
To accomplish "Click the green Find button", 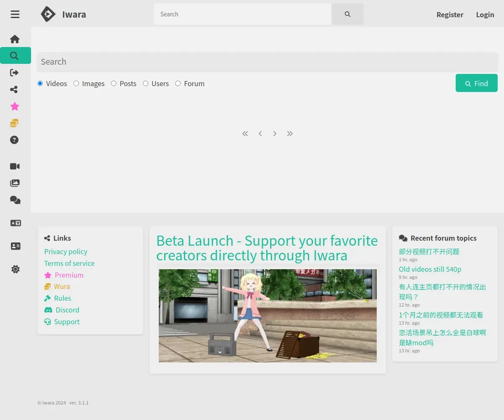I will click(x=477, y=83).
